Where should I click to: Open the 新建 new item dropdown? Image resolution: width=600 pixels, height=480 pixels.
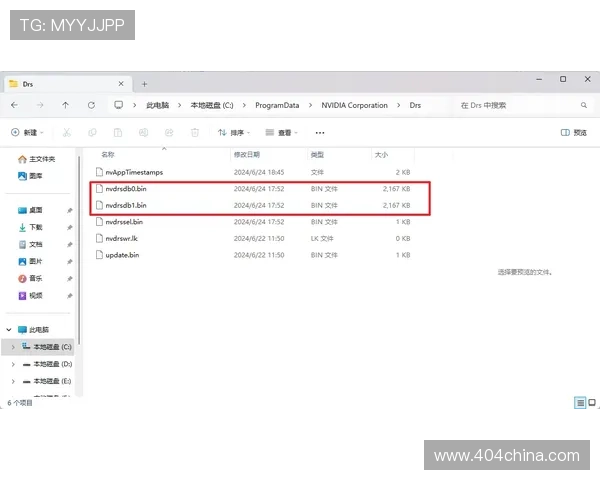[27, 132]
